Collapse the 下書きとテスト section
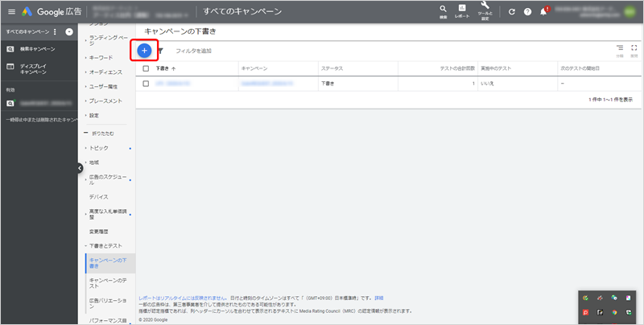The height and width of the screenshot is (325, 644). pyautogui.click(x=105, y=246)
